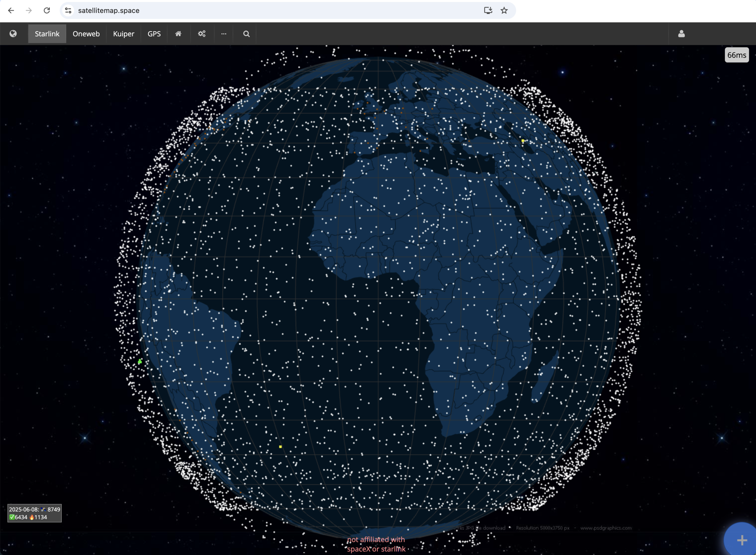Select the yellow satellite marker over Iraq
This screenshot has height=555, width=756.
point(523,141)
